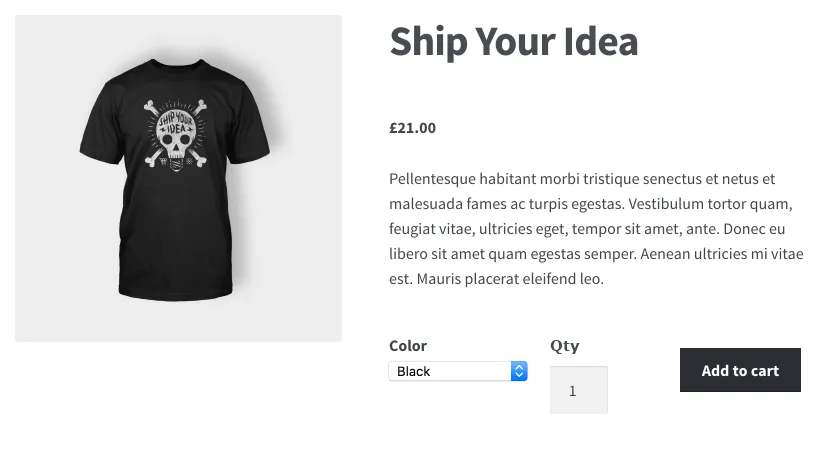Open the Color dropdown showing Black

coord(458,371)
